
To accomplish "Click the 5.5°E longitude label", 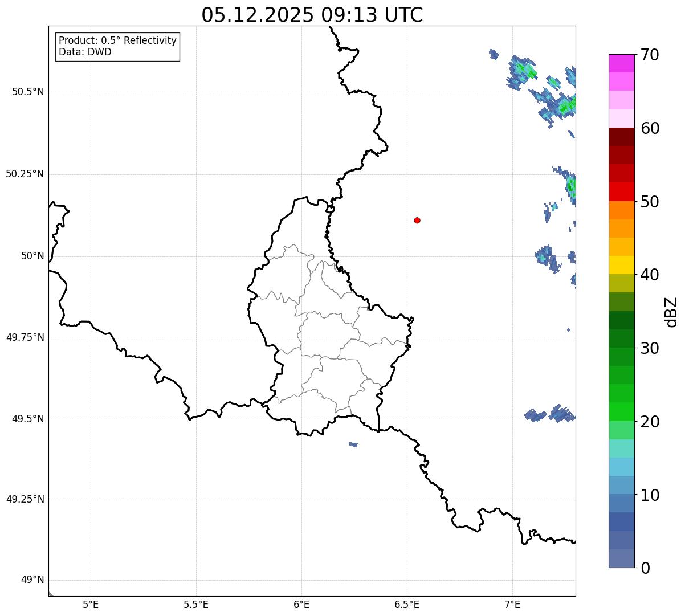I will tap(196, 605).
